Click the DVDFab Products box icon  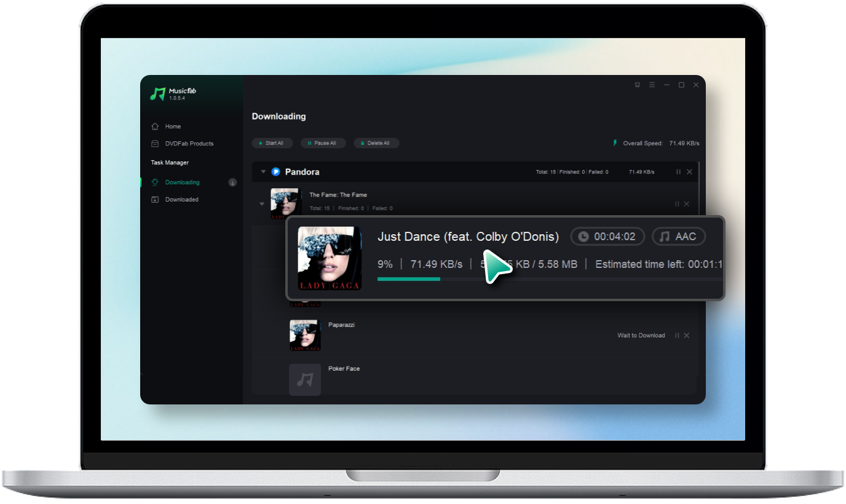coord(155,144)
